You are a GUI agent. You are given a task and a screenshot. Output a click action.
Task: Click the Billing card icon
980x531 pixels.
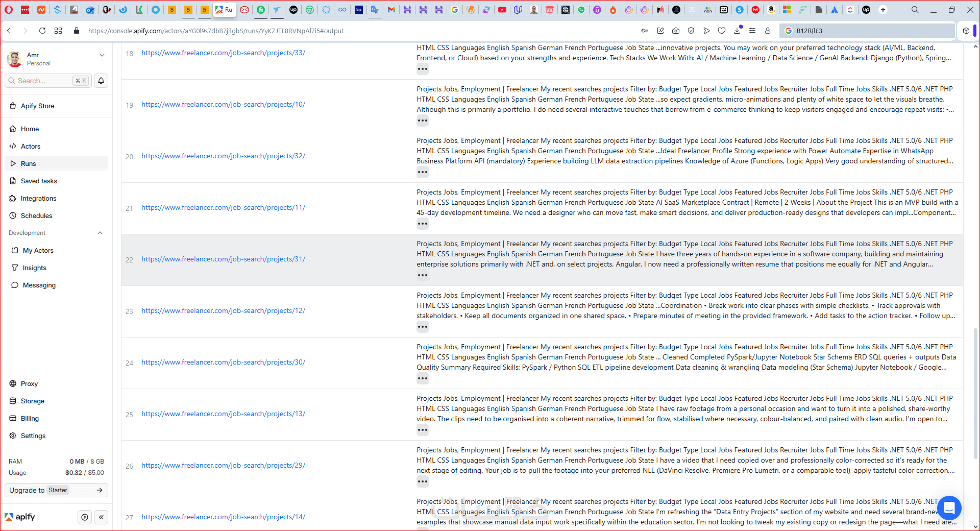tap(13, 418)
